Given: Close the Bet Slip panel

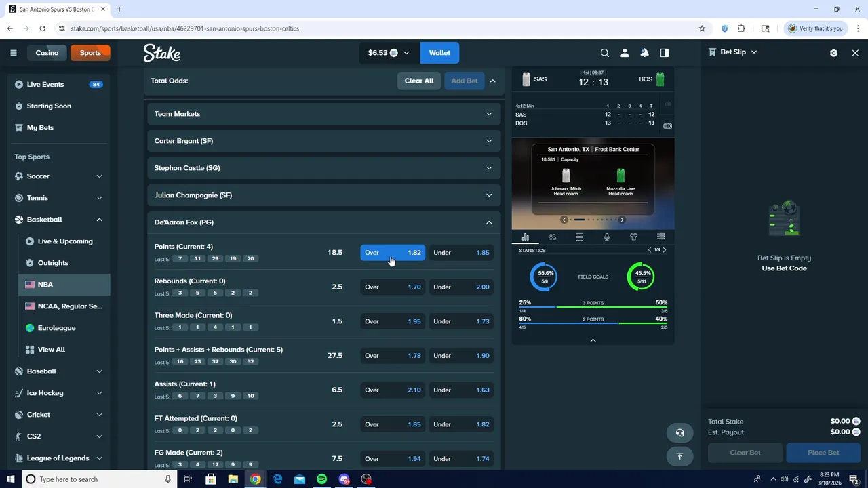Looking at the screenshot, I should coord(855,53).
